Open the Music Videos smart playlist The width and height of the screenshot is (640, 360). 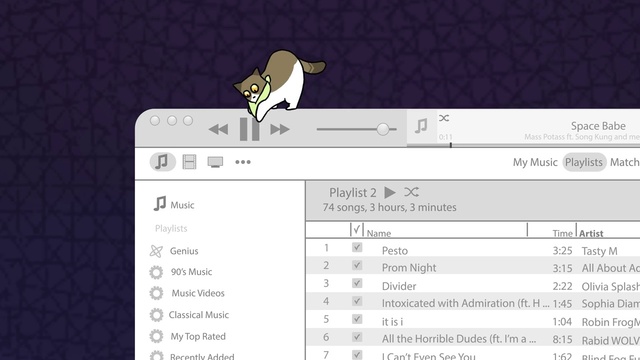(198, 293)
